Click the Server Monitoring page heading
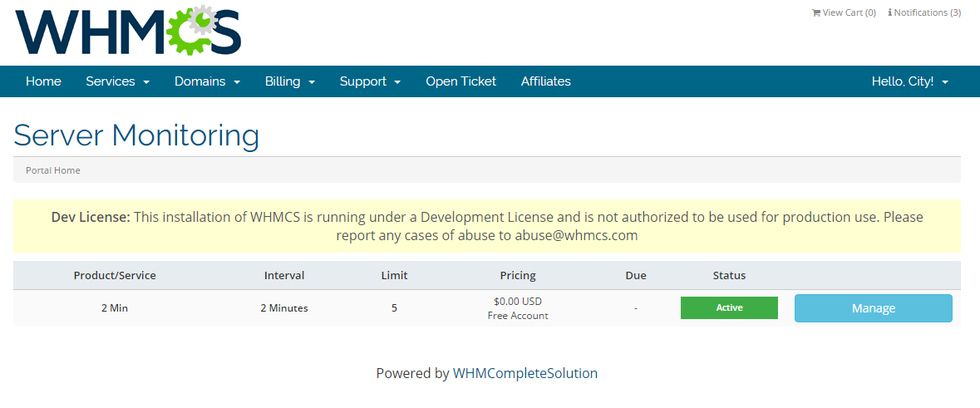Viewport: 980px width, 408px height. pos(136,135)
